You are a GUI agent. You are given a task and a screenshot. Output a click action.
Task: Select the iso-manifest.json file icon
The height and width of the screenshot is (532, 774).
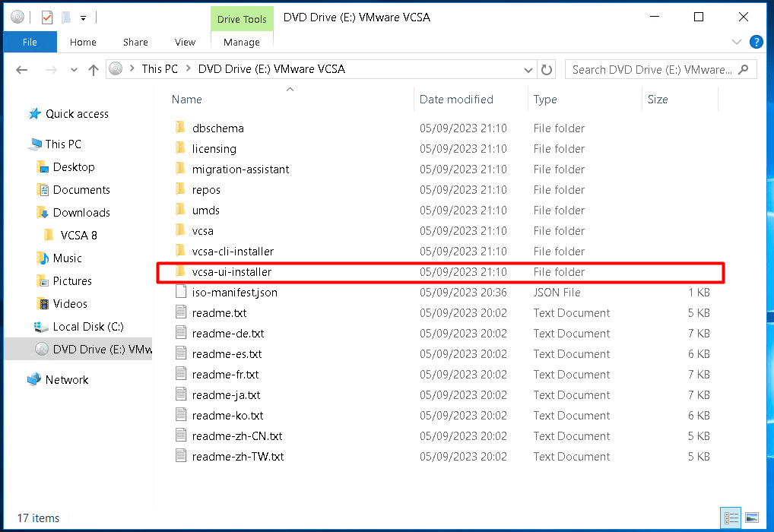pos(180,293)
